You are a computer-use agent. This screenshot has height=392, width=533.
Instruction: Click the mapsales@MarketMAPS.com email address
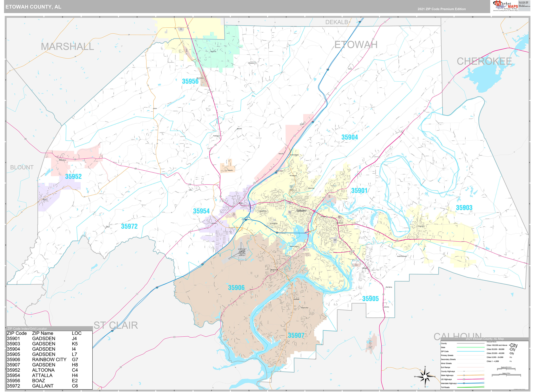524,6
